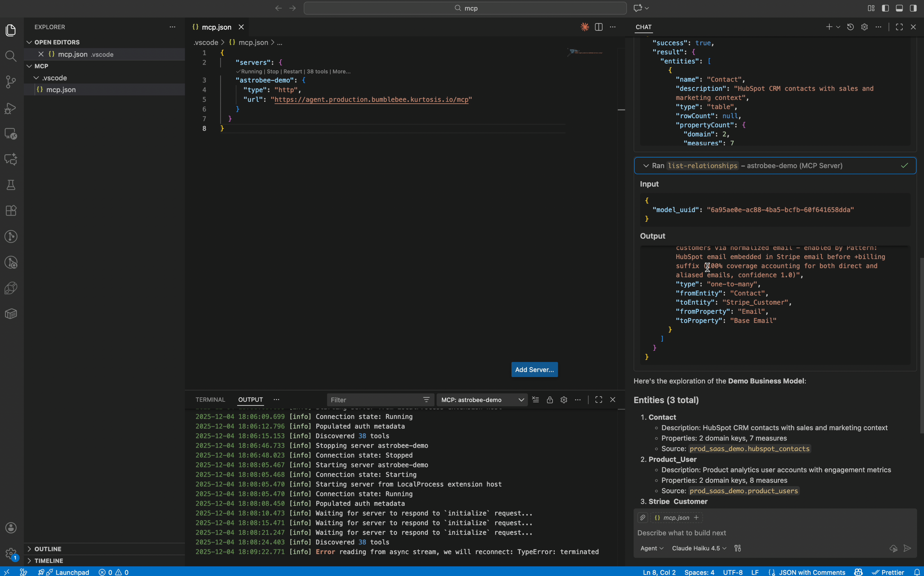Open Run and Debug view
The height and width of the screenshot is (576, 924).
tap(11, 108)
